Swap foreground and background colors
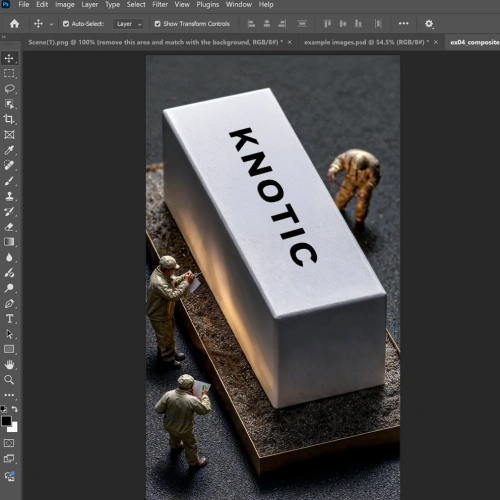The width and height of the screenshot is (500, 500). tap(15, 409)
